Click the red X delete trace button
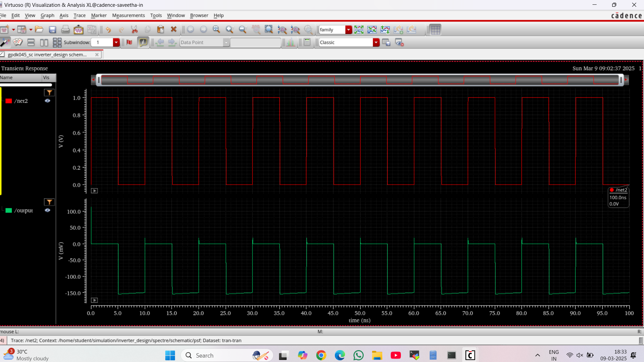The height and width of the screenshot is (362, 644). [174, 29]
